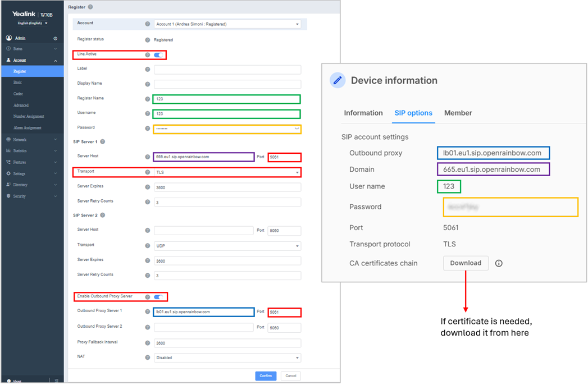Click the sidebar collapse icon near About
This screenshot has height=385, width=588.
(56, 381)
